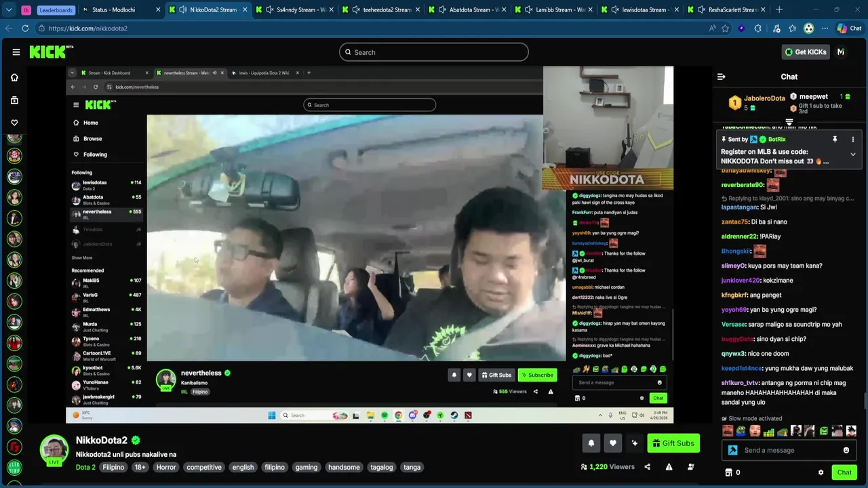The height and width of the screenshot is (488, 868).
Task: Open new browser tab plus button
Action: click(x=778, y=9)
